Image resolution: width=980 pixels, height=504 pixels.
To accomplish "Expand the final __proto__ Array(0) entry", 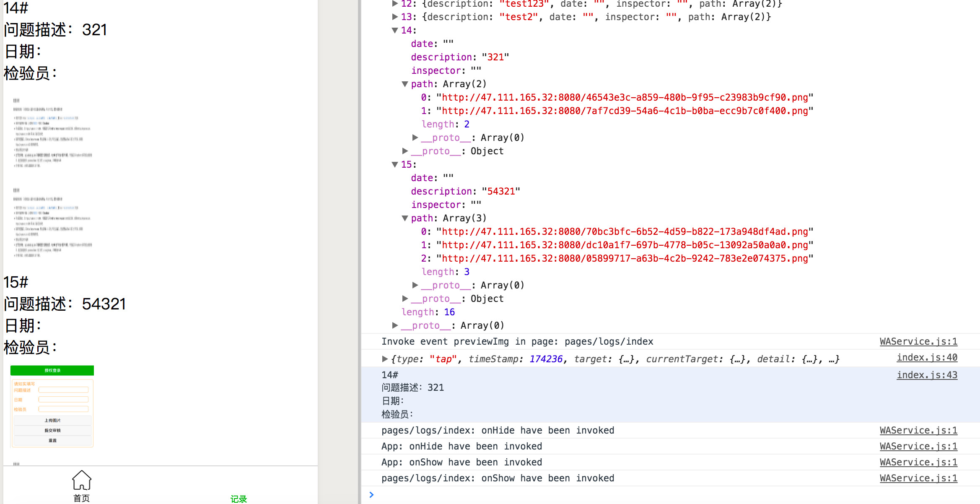I will (395, 325).
